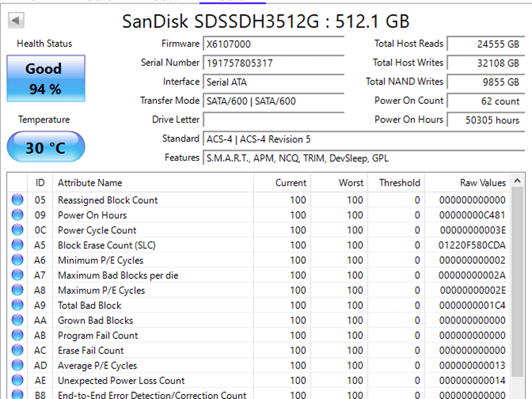Click the Raw Values column header
This screenshot has height=399, width=532.
tap(468, 183)
